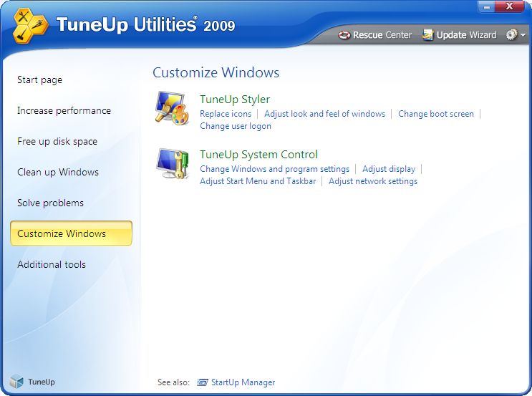Open Additional tools section

pos(52,264)
